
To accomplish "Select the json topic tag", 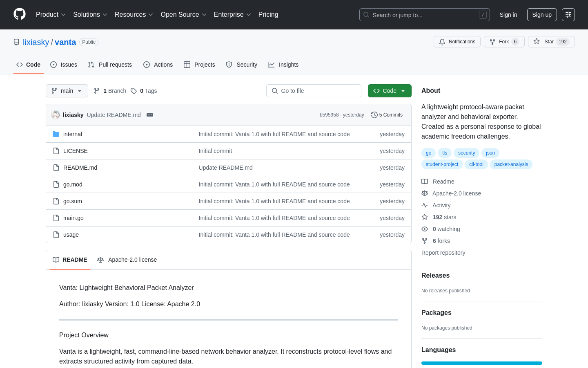I will point(490,153).
